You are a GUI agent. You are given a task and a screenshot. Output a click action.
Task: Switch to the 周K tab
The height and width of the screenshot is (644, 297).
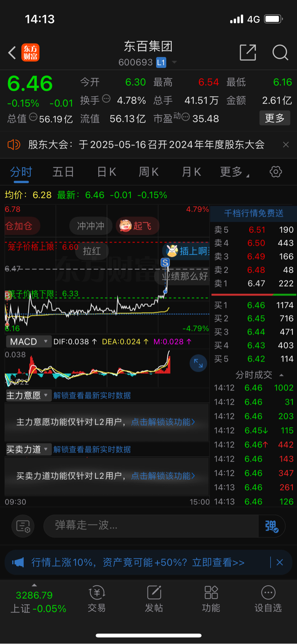tap(148, 172)
